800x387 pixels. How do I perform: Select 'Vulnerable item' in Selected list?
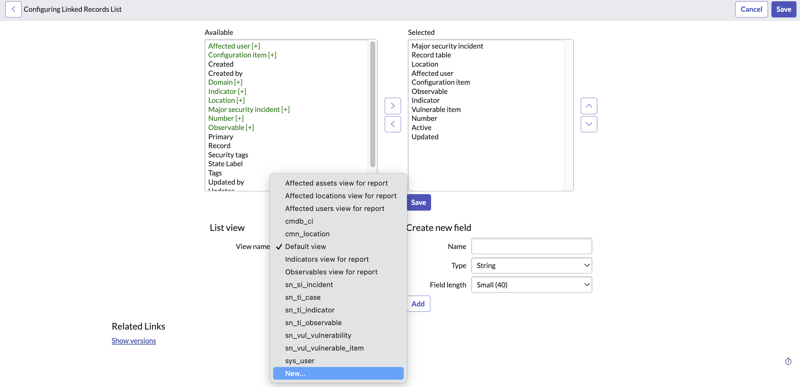pos(436,110)
